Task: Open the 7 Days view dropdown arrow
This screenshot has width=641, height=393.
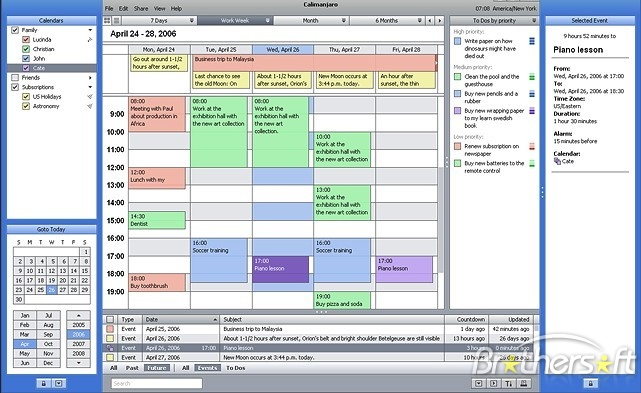Action: [x=191, y=20]
